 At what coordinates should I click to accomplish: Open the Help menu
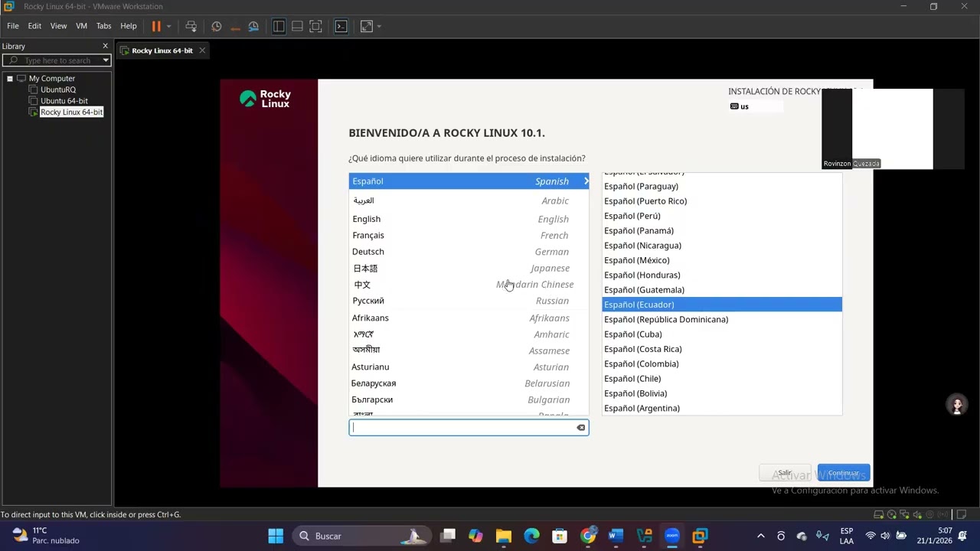129,26
